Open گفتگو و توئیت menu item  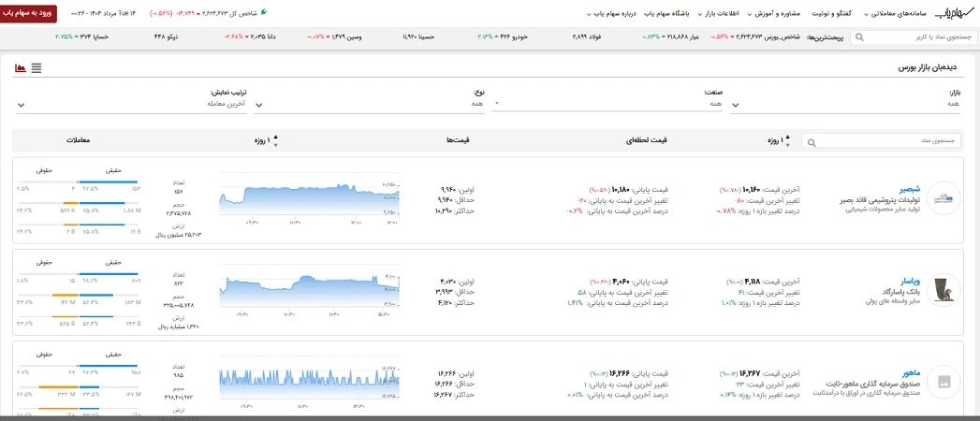(x=832, y=12)
